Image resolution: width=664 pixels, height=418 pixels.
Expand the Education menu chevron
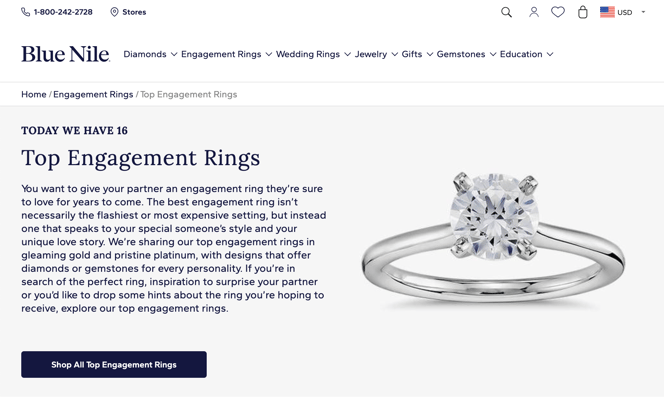pyautogui.click(x=550, y=54)
